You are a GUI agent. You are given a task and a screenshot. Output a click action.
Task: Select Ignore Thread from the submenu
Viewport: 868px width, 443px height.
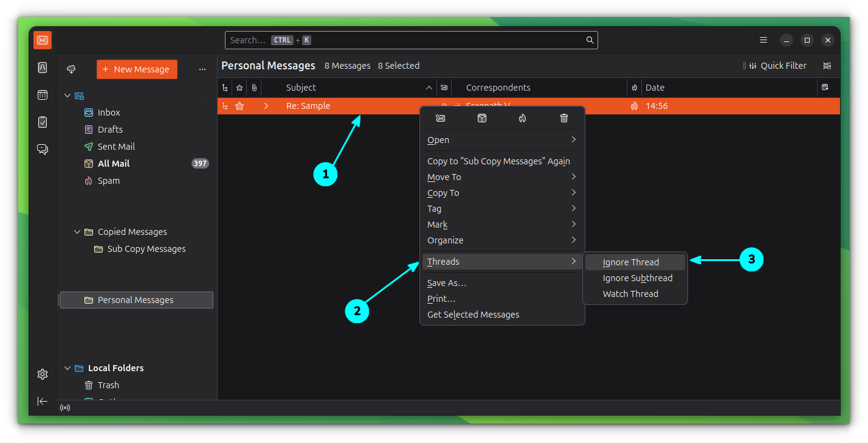(x=631, y=262)
